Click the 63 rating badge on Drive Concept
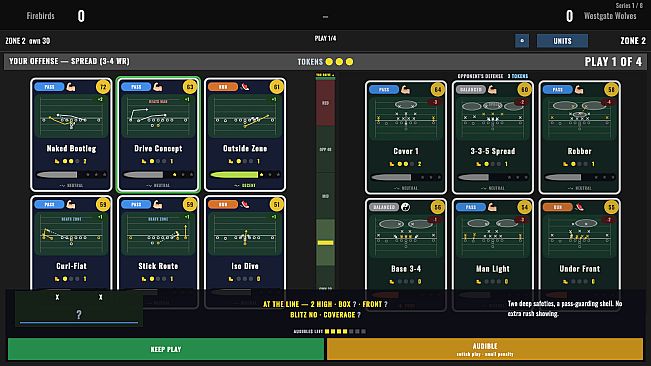This screenshot has width=651, height=366. [x=190, y=87]
